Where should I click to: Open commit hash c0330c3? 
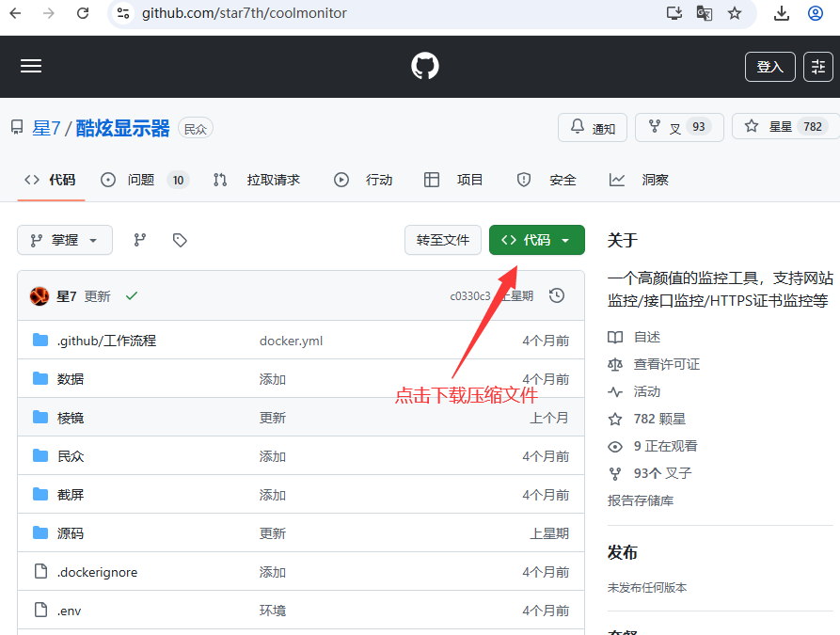pyautogui.click(x=469, y=296)
